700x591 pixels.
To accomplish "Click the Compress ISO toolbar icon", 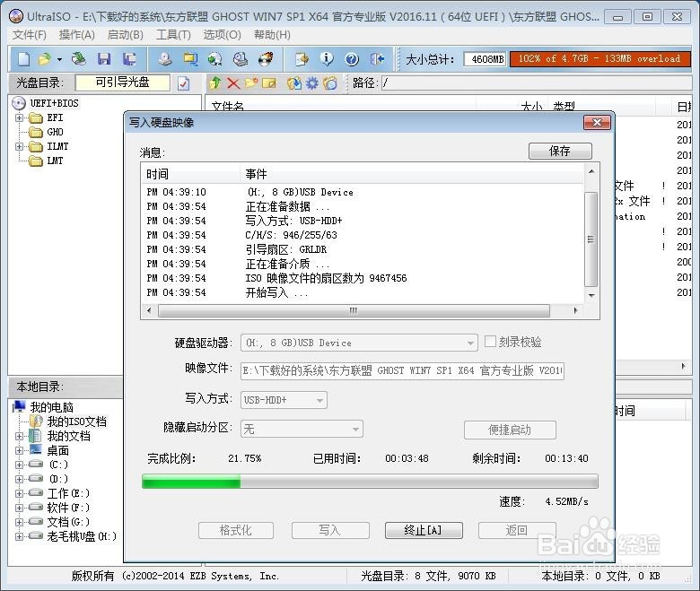I will point(190,59).
